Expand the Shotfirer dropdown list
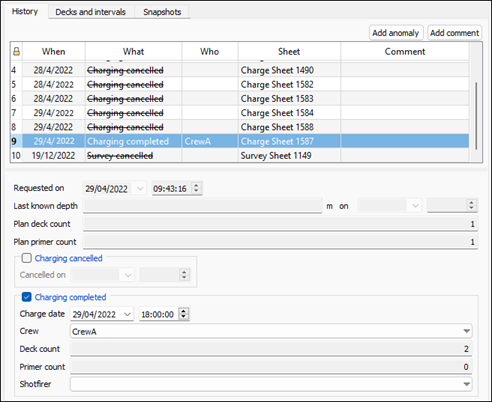The width and height of the screenshot is (492, 402). (466, 384)
